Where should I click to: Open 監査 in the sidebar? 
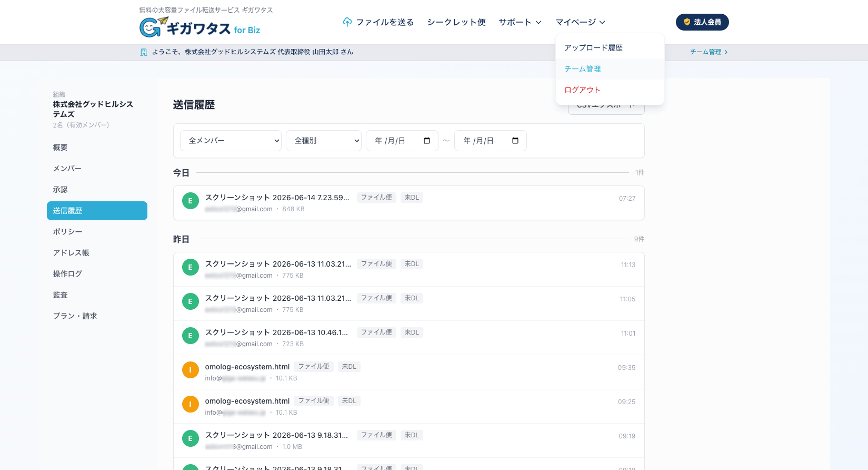(x=97, y=295)
